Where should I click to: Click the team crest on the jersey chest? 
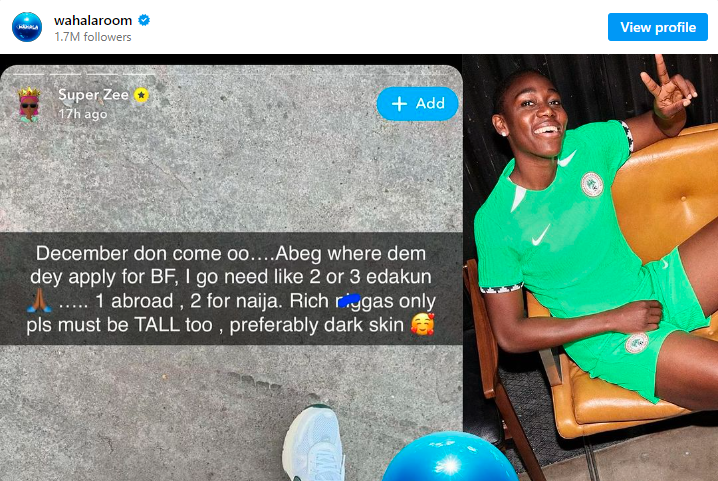[x=592, y=184]
